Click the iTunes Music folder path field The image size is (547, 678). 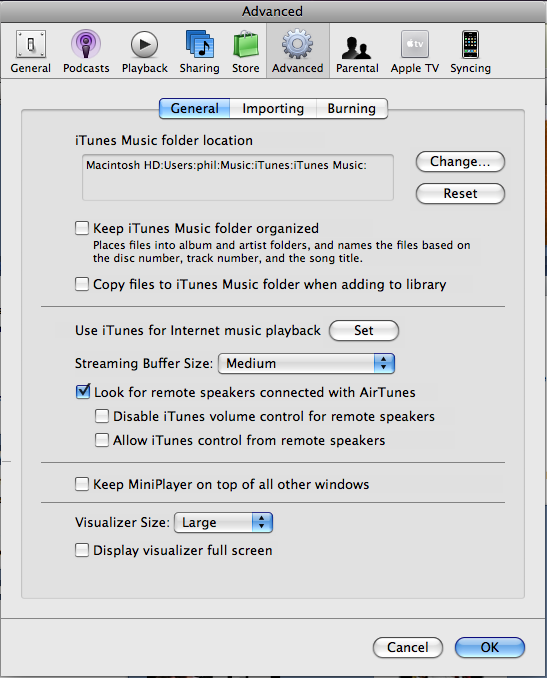[238, 177]
